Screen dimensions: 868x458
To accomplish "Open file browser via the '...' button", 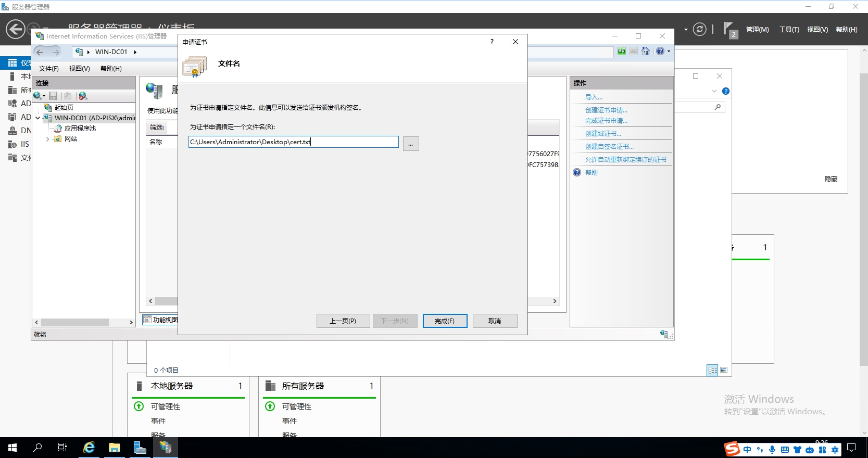I will coord(410,144).
